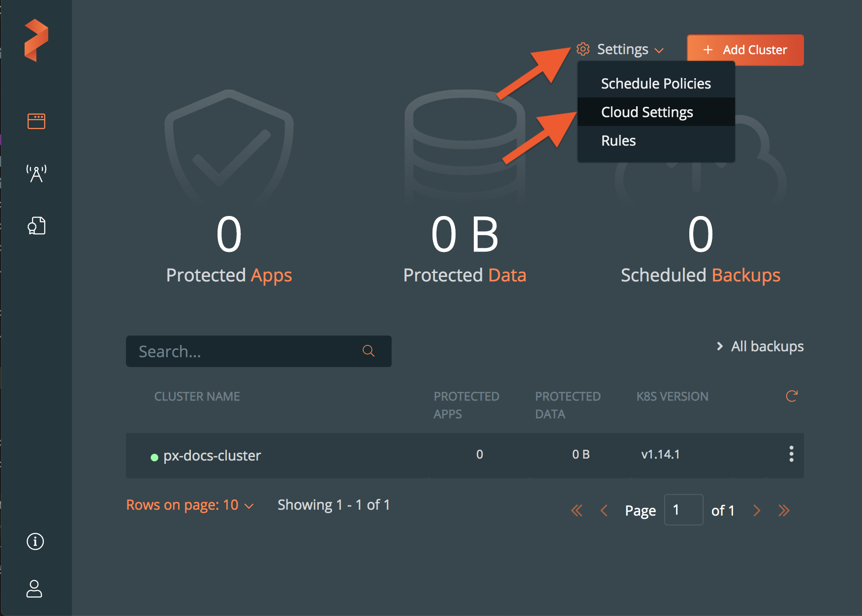Image resolution: width=862 pixels, height=616 pixels.
Task: Select the Applications dashboard sidebar icon
Action: pyautogui.click(x=36, y=121)
